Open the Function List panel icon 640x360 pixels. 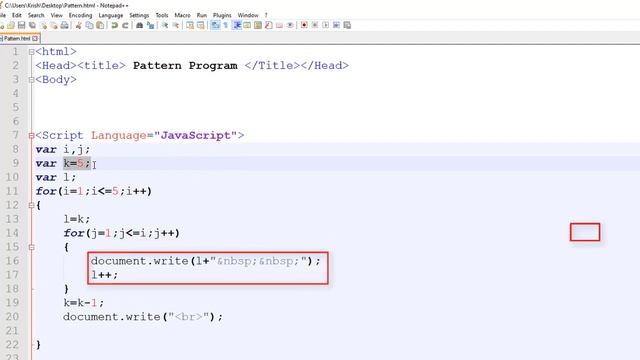pos(268,25)
